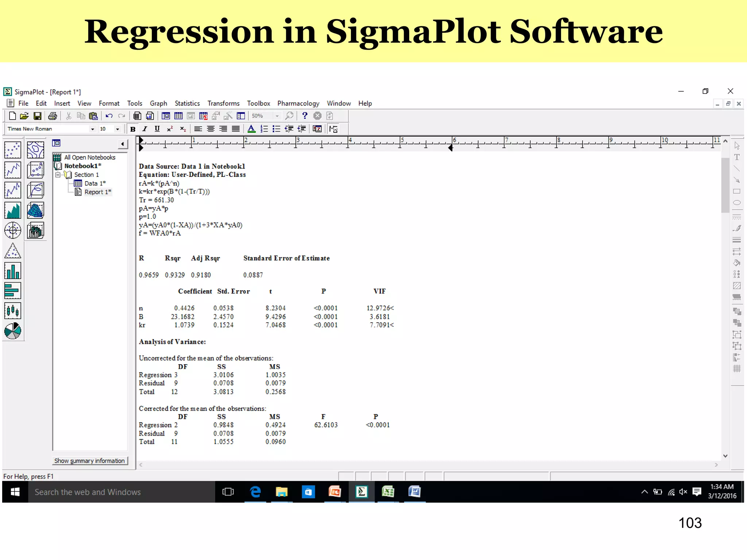Screen dimensions: 747x560
Task: Select the Line and Scatter Plot icon
Action: pos(13,190)
